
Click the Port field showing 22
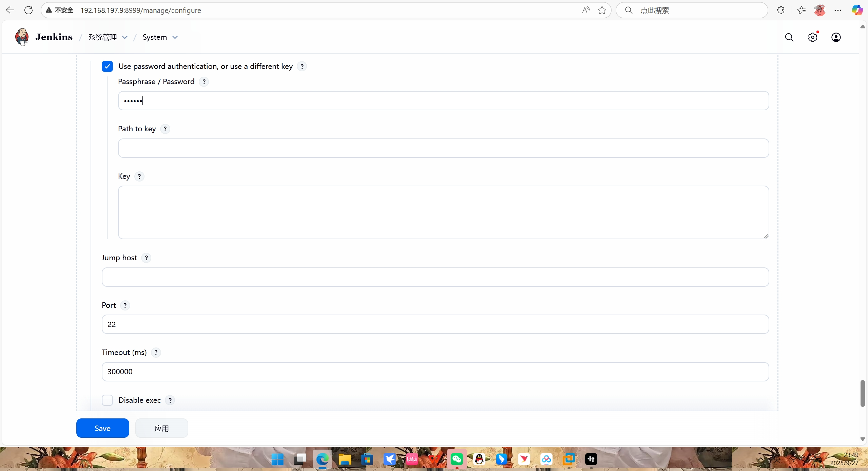tap(435, 324)
